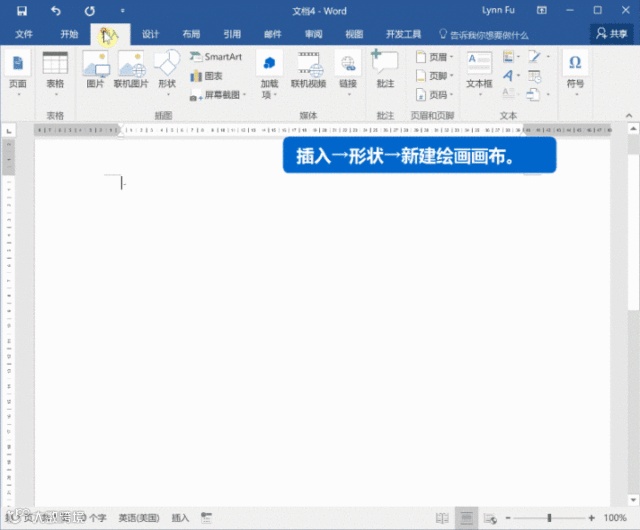Image resolution: width=640 pixels, height=530 pixels.
Task: Switch to Print Layout view
Action: coord(467,518)
